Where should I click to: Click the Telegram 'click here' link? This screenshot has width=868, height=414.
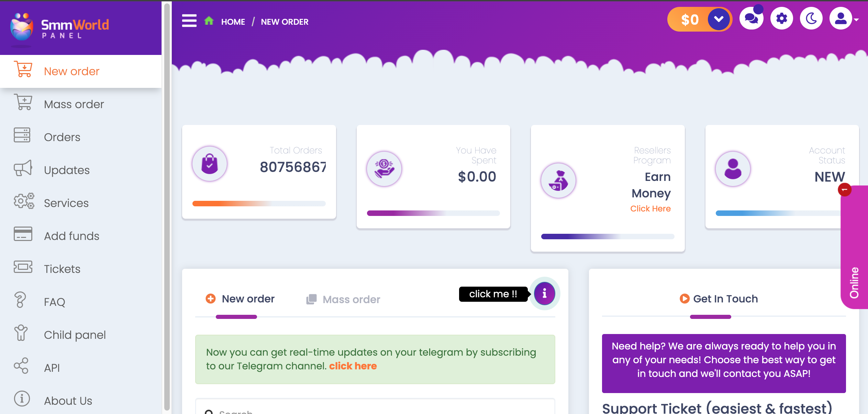(x=353, y=366)
